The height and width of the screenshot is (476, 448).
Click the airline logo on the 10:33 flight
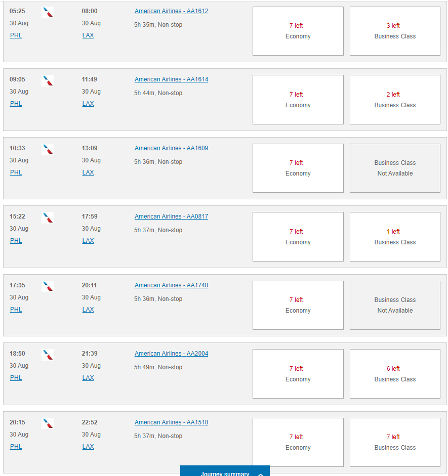coord(48,149)
